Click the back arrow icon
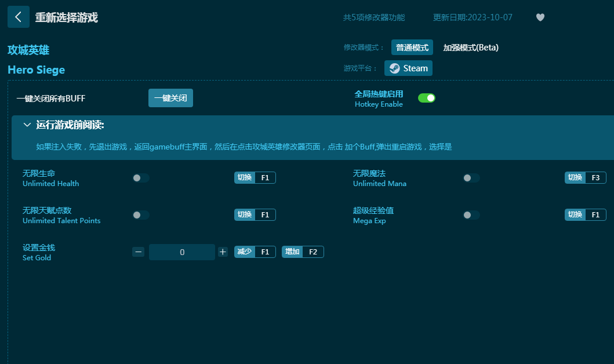 pos(18,17)
